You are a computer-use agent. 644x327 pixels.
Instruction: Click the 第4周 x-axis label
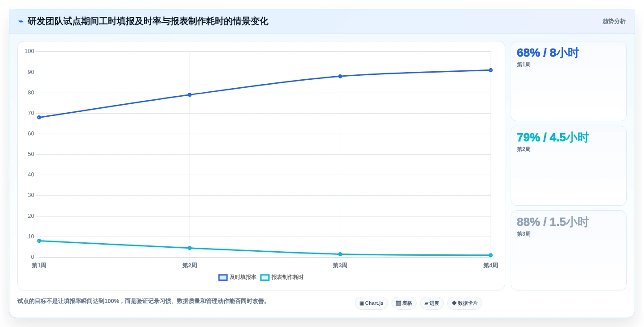point(491,266)
